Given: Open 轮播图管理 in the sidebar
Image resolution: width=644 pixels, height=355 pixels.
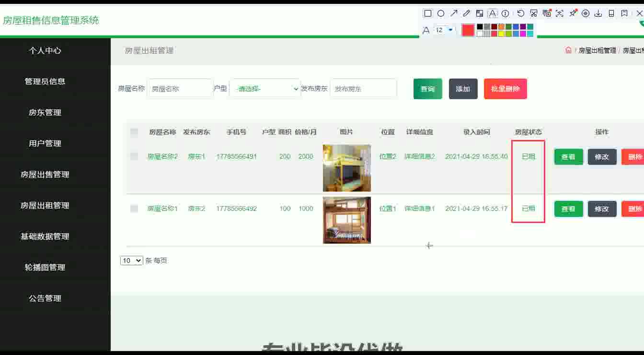Looking at the screenshot, I should point(45,267).
